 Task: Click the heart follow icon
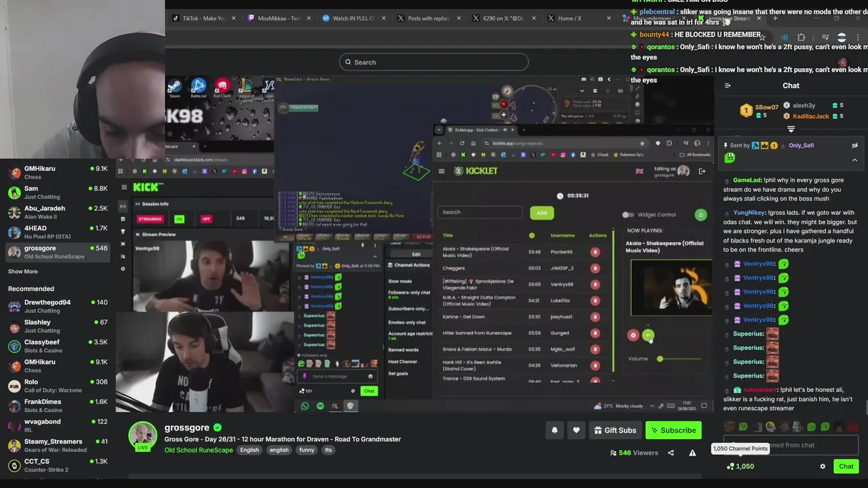(576, 430)
